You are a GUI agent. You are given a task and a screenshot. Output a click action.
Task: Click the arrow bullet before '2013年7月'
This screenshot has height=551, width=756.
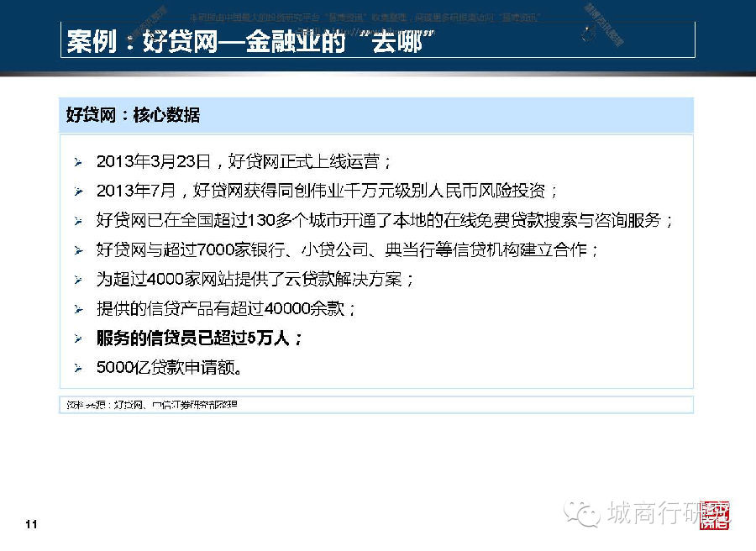click(x=78, y=192)
